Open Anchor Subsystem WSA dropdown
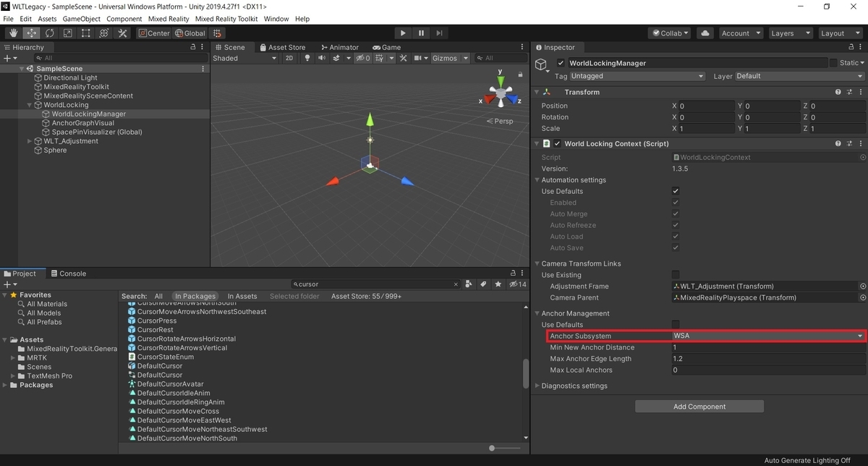868x466 pixels. [x=768, y=336]
